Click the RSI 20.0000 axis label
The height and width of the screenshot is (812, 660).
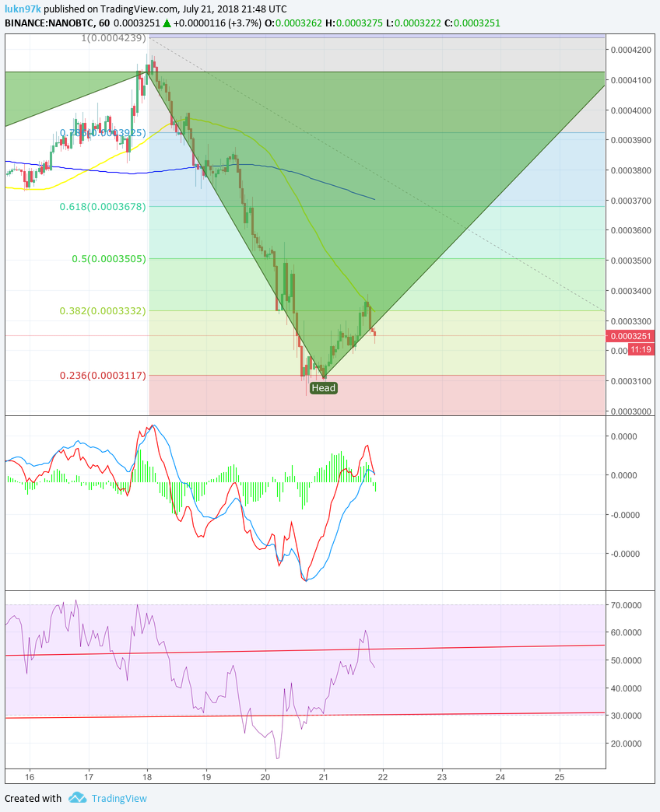pyautogui.click(x=627, y=744)
